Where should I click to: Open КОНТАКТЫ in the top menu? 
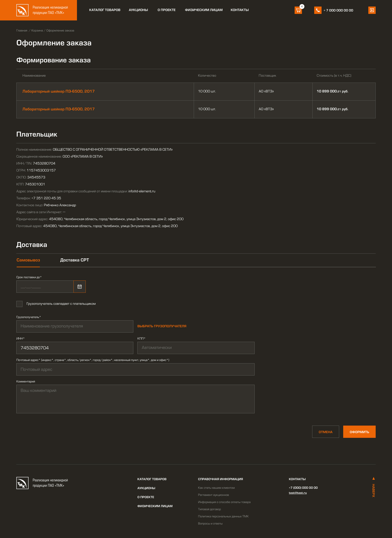[x=240, y=10]
